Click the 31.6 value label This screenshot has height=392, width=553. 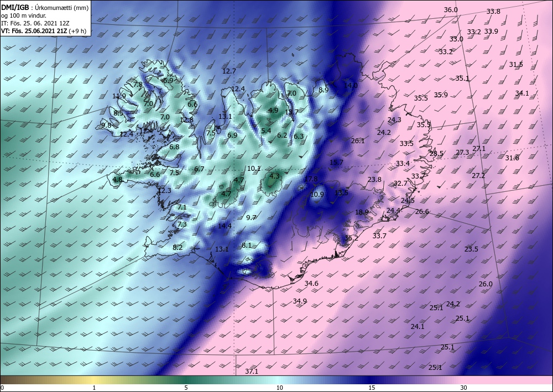coord(512,158)
